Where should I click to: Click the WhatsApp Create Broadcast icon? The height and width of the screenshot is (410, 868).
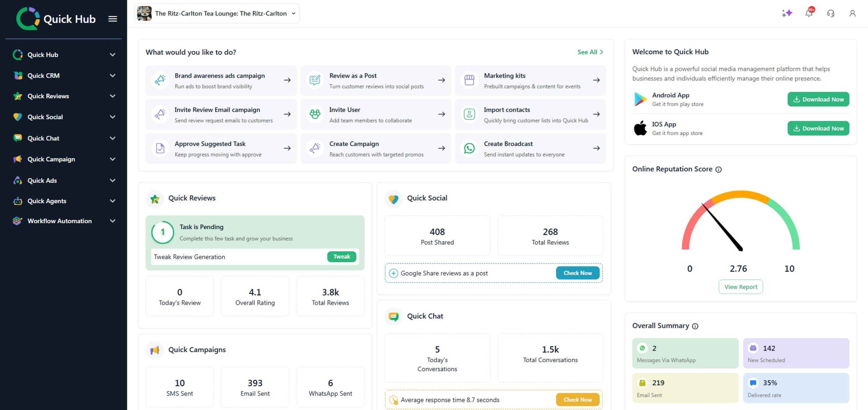469,148
